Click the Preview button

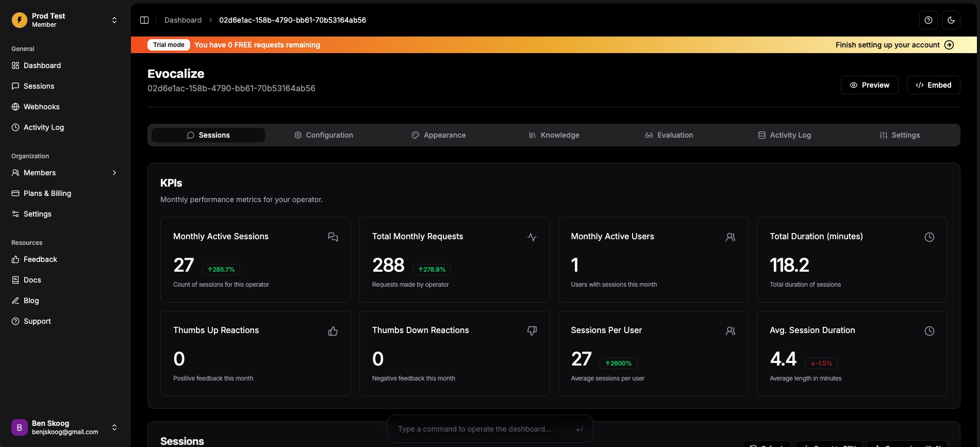click(870, 85)
